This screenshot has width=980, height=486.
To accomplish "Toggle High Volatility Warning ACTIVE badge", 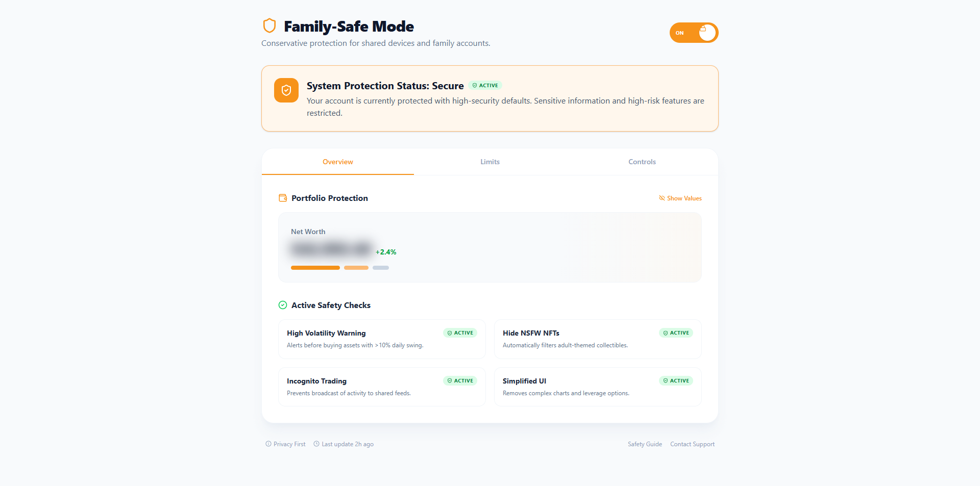I will pos(460,333).
